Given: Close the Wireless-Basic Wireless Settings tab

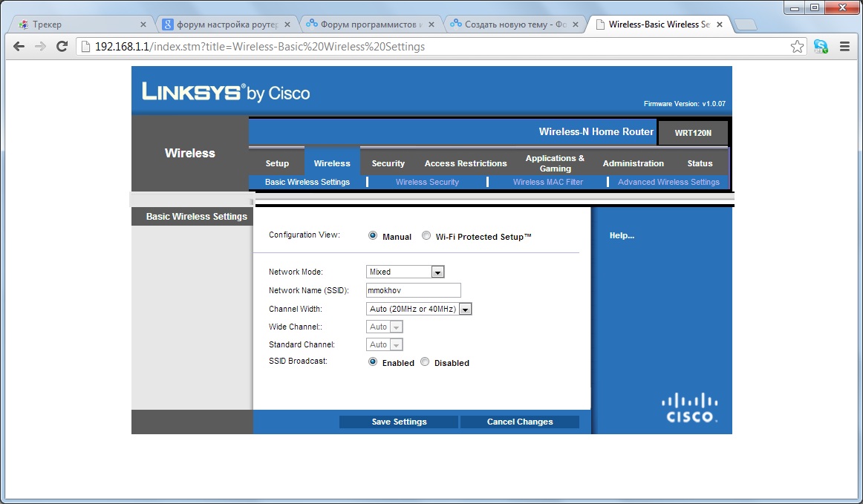Looking at the screenshot, I should pos(720,24).
